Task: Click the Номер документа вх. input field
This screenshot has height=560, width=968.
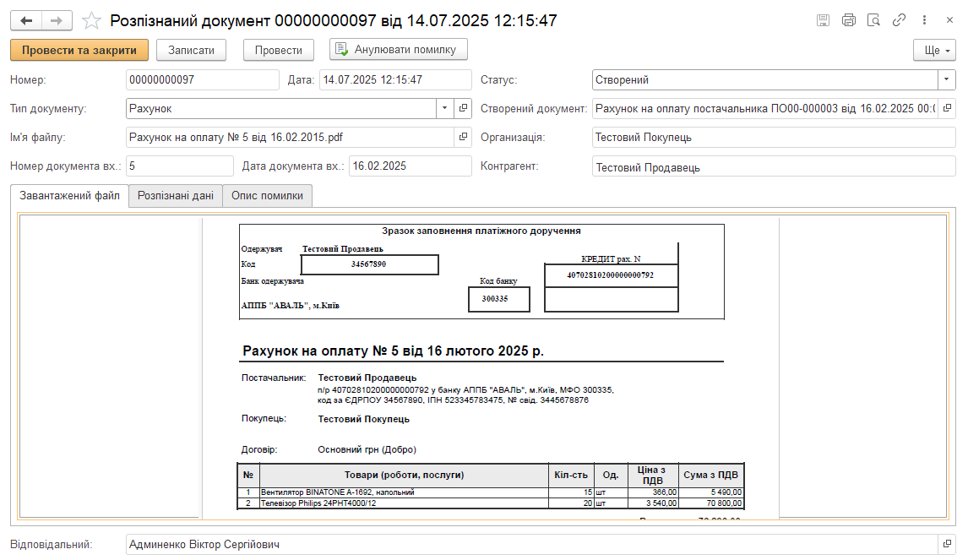Action: pos(179,166)
